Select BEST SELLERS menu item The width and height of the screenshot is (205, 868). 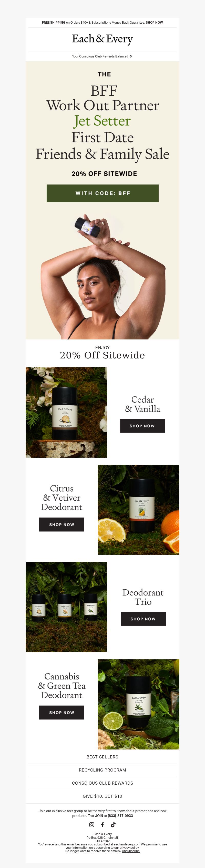[102, 757]
